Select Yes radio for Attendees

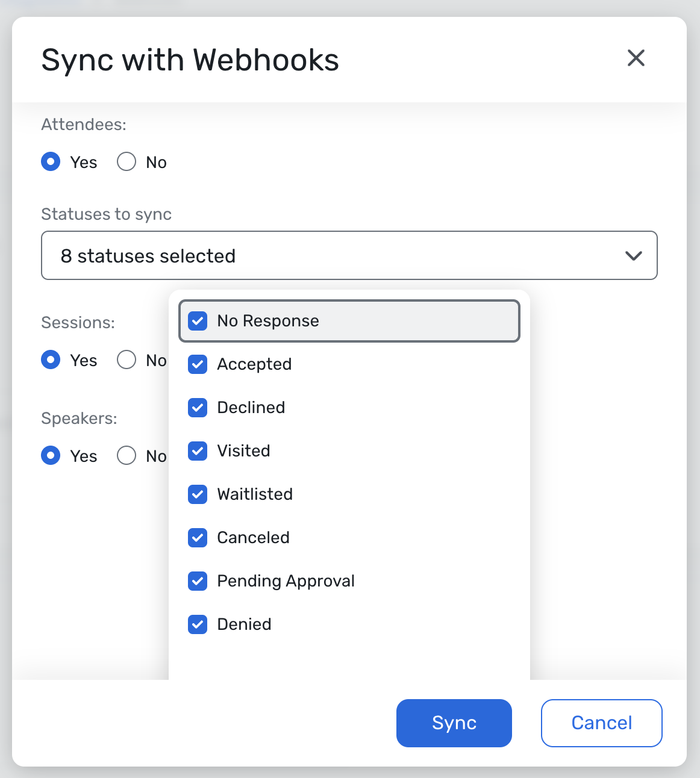pyautogui.click(x=51, y=162)
